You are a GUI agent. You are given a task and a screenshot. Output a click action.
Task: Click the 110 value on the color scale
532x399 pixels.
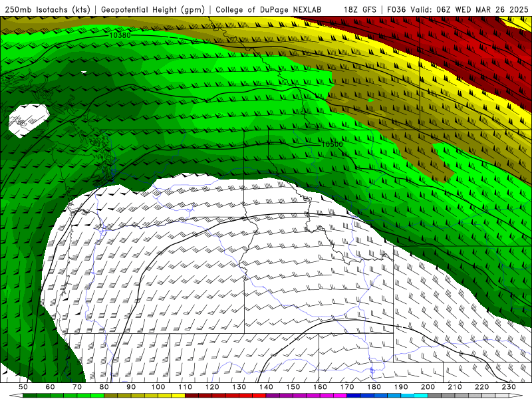(x=186, y=387)
